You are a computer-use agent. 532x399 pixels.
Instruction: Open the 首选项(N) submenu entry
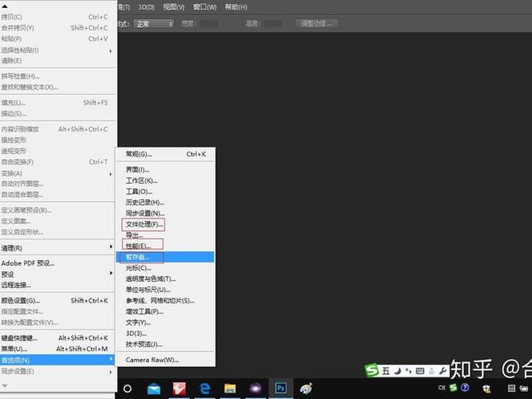coord(57,360)
